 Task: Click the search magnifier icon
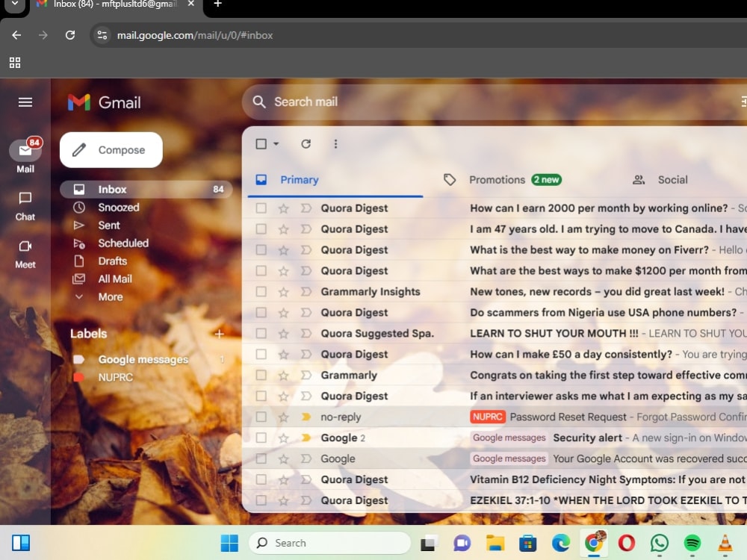tap(258, 102)
